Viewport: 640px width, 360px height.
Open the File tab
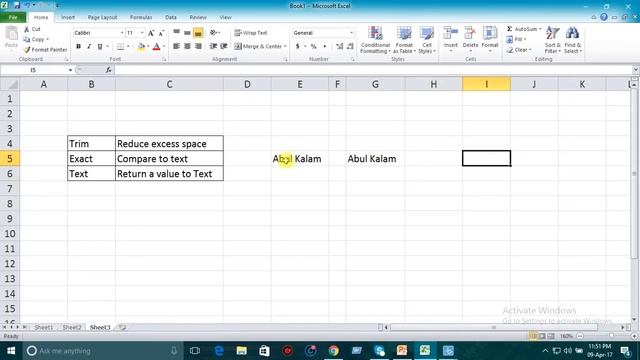13,17
